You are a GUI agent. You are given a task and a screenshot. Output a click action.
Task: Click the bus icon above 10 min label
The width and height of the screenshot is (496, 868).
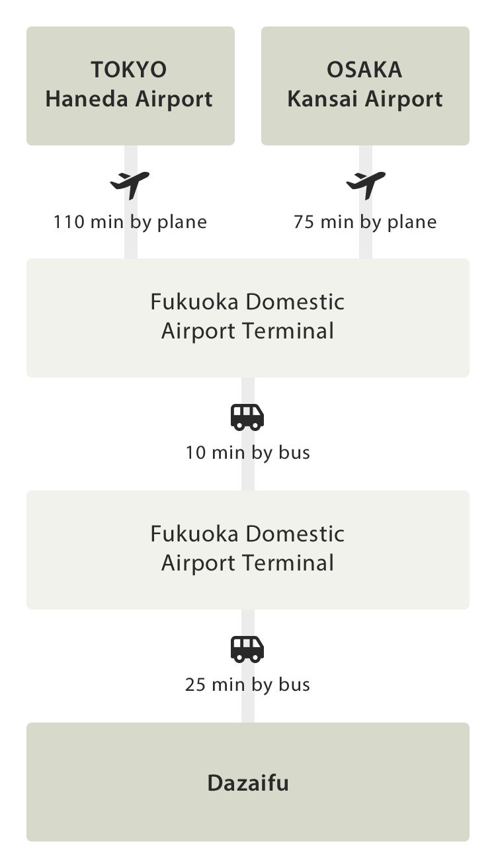point(247,417)
